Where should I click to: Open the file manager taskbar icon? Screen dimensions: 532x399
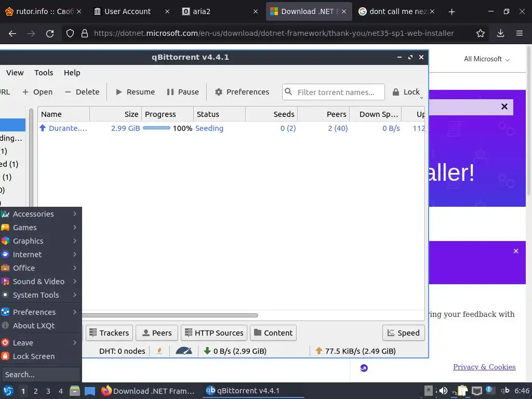(75, 391)
